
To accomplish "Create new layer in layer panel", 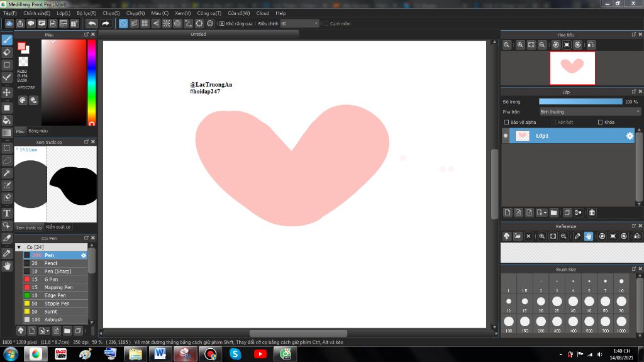I will 508,212.
